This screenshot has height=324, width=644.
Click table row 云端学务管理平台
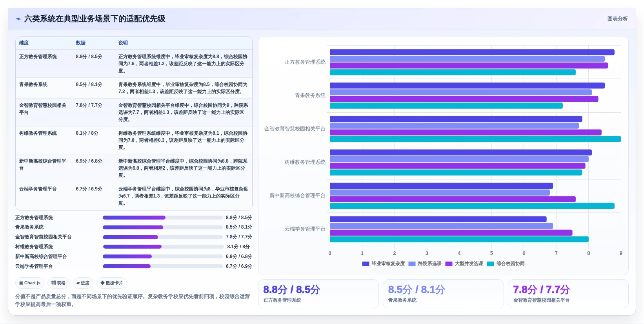click(134, 196)
